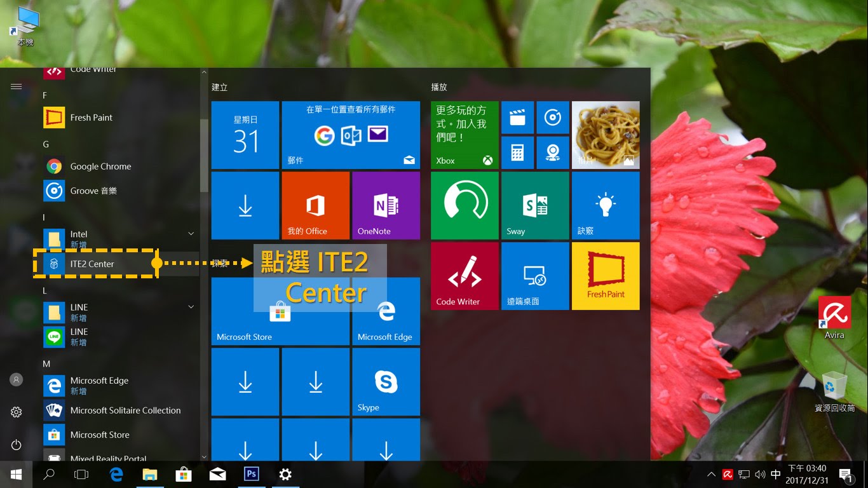This screenshot has width=868, height=488.
Task: Open taskbar search magnifier
Action: 48,475
